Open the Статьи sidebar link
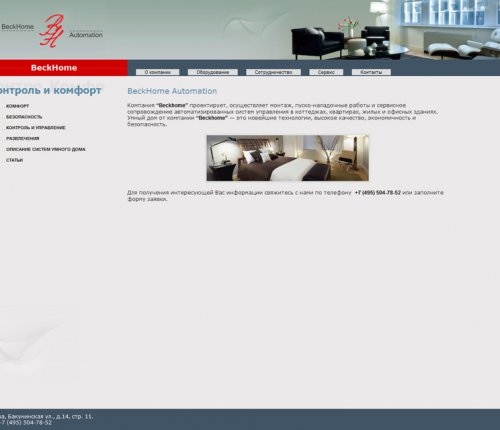The image size is (500, 430). pos(14,160)
